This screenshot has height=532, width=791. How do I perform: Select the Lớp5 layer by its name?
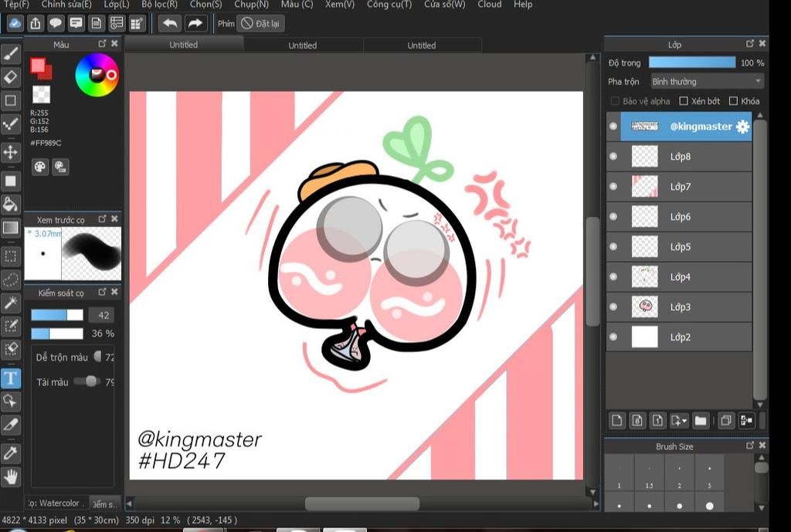coord(680,247)
